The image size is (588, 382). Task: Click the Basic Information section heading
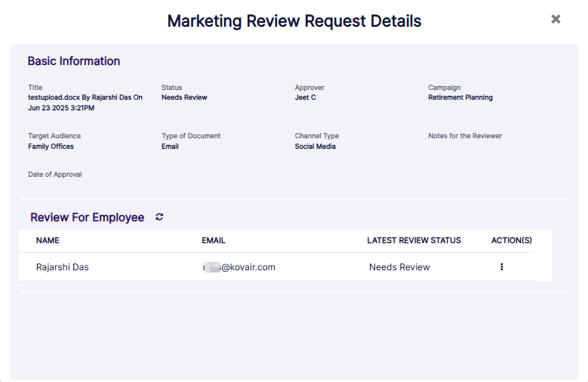[x=74, y=61]
